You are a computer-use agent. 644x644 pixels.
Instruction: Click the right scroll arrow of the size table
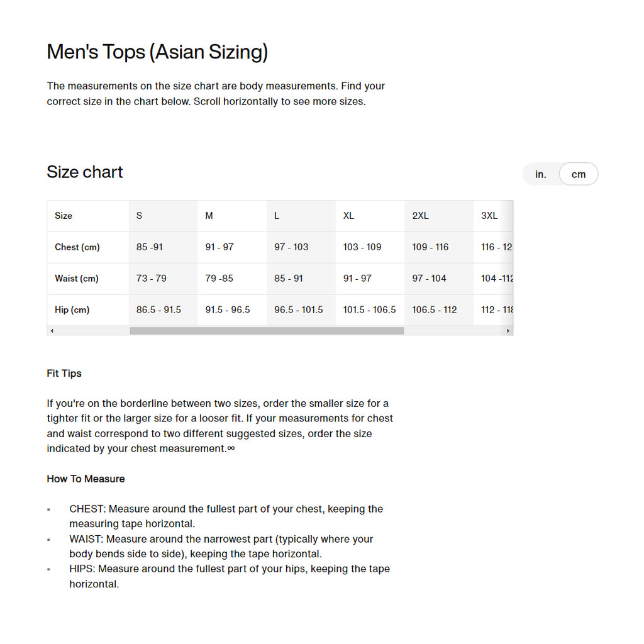508,331
